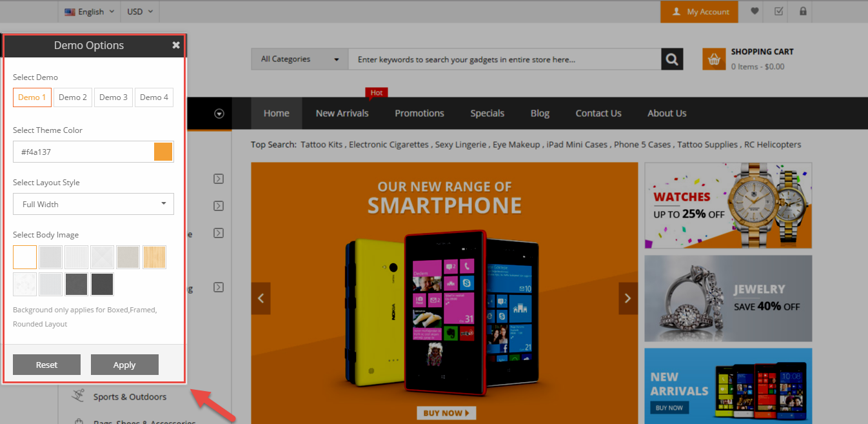Viewport: 868px width, 424px height.
Task: Show previous slide with left arrow
Action: pyautogui.click(x=261, y=298)
